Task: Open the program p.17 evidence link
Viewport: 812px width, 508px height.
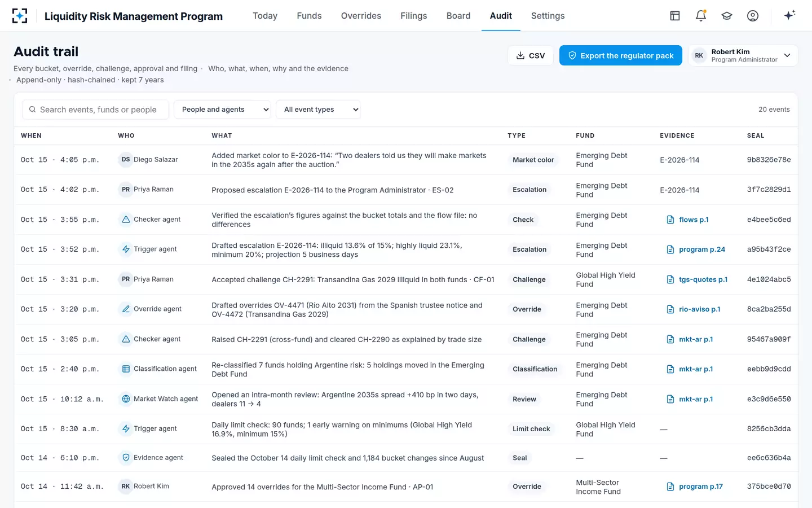Action: pyautogui.click(x=694, y=487)
